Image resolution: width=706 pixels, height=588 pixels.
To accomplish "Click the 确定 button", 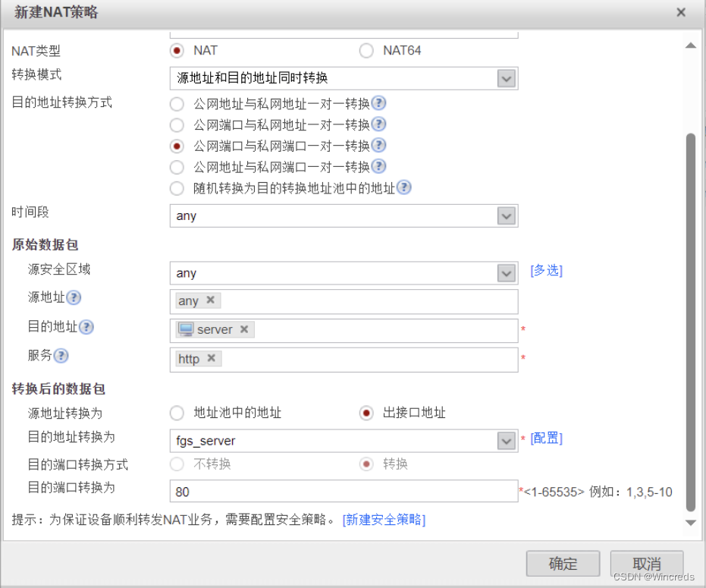I will coord(563,563).
